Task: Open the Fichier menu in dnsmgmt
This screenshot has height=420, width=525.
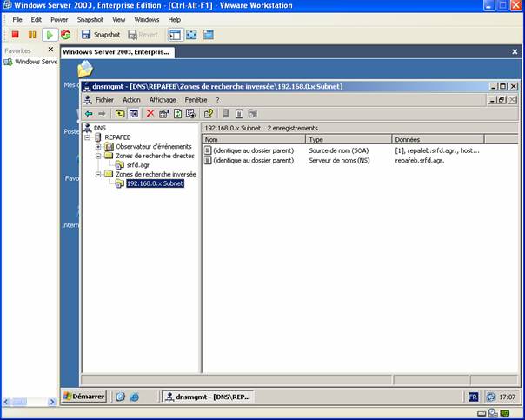Action: click(104, 100)
